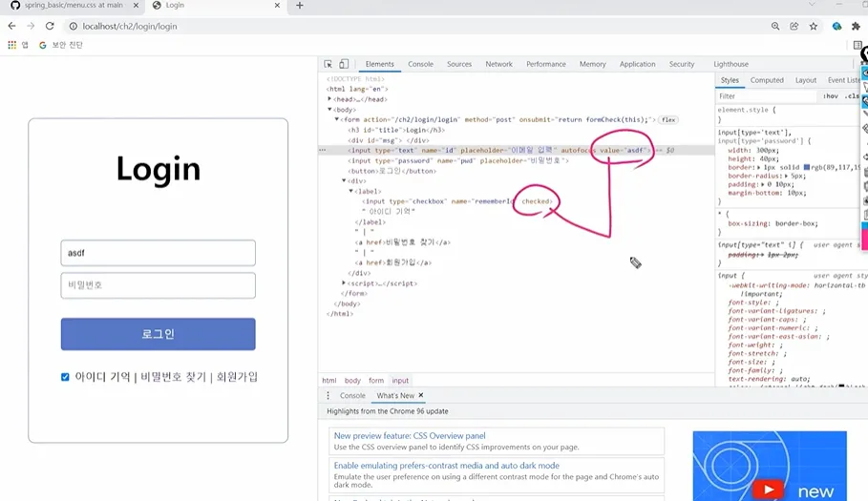This screenshot has height=501, width=868.
Task: Switch to the Layout styles tab
Action: (x=805, y=80)
